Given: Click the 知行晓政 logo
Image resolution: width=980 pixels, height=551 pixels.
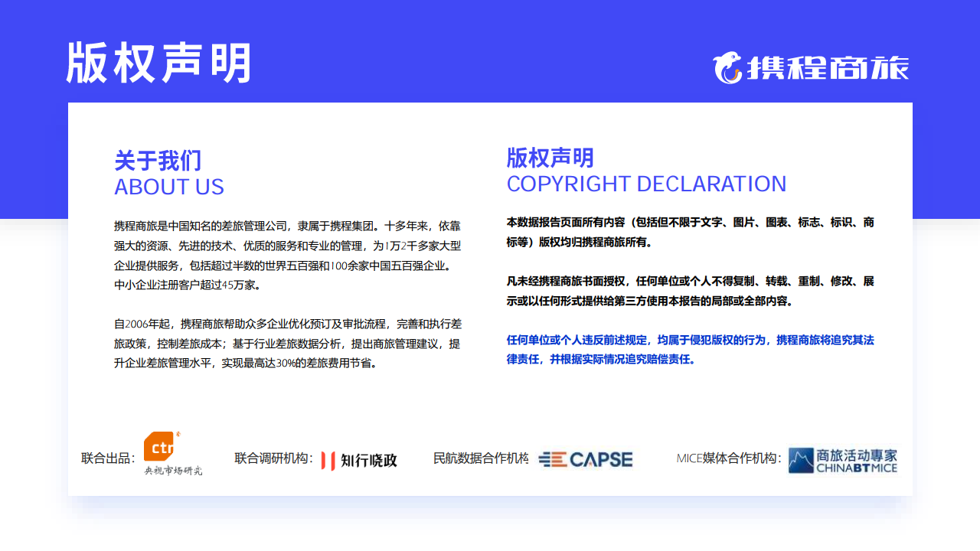Looking at the screenshot, I should 359,460.
